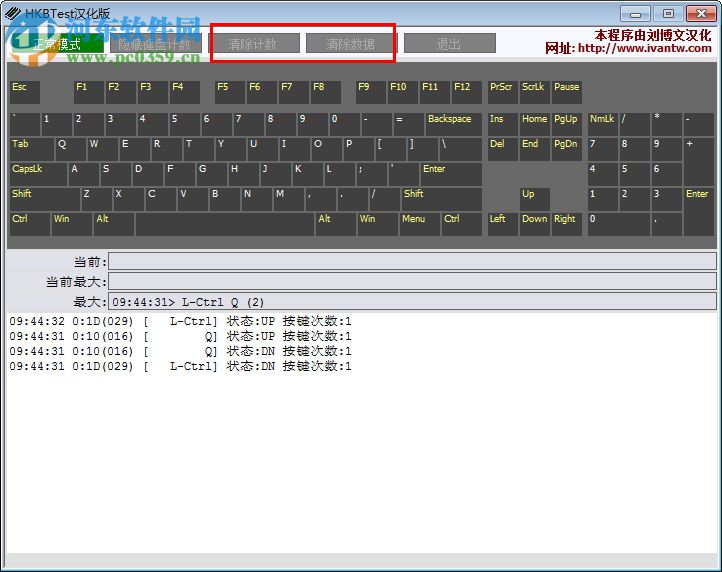Click the M key tile

click(x=288, y=199)
